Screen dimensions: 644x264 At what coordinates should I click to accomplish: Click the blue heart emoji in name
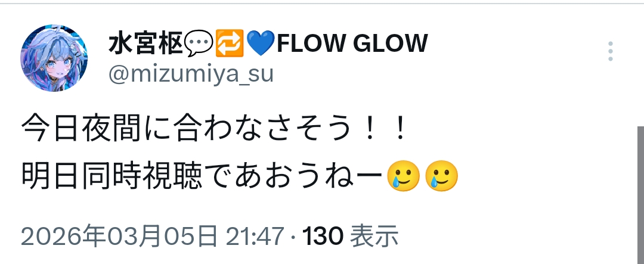[261, 44]
